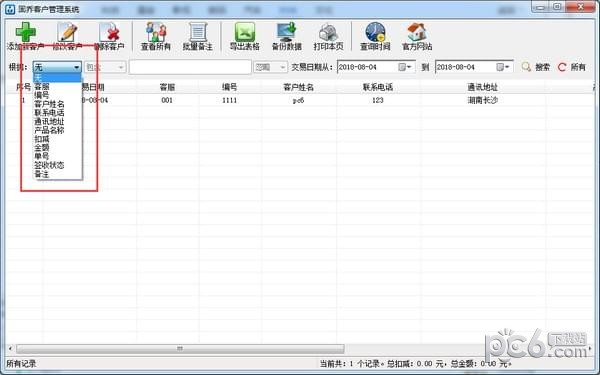Screen dimensions: 600x375
Task: Click 所有记录 status bar text
Action: pyautogui.click(x=21, y=364)
